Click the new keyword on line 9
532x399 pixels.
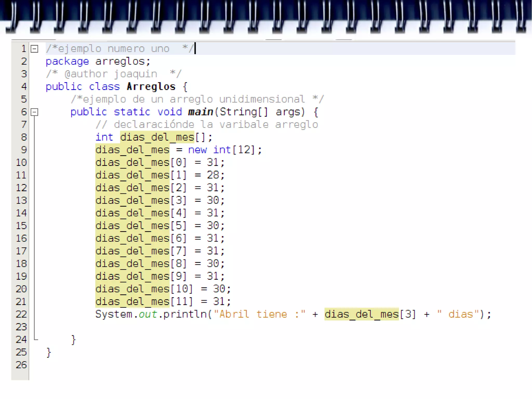pos(197,150)
